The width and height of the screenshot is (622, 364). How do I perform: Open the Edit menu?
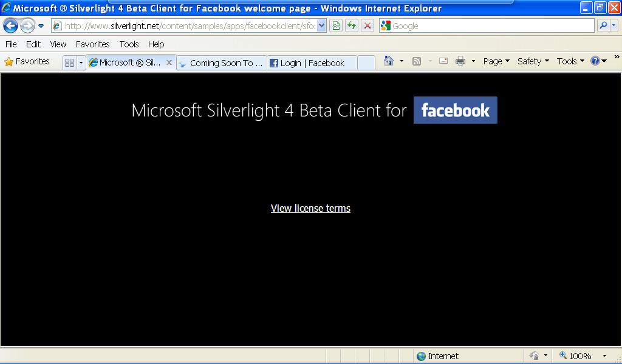click(33, 44)
